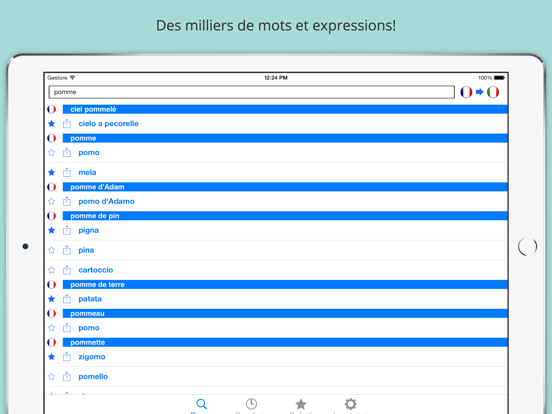Open the share sheet for 'zigomo'
Screen dimensions: 552x414
pyautogui.click(x=67, y=357)
